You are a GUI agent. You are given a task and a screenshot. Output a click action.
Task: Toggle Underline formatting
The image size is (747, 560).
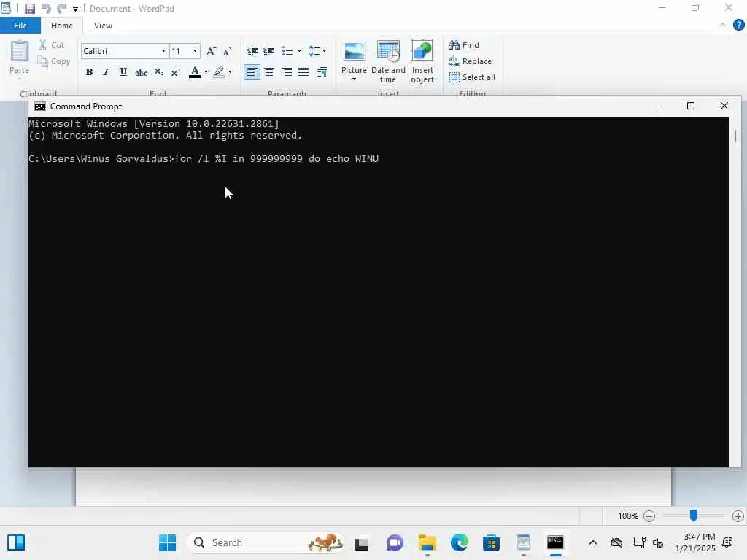(123, 72)
